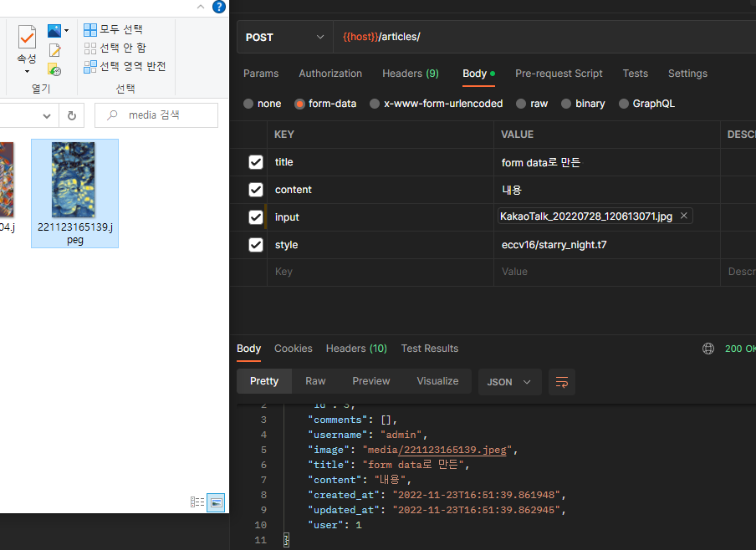Viewport: 756px width, 550px height.
Task: Open the response Headers (10) tab
Action: (x=356, y=348)
